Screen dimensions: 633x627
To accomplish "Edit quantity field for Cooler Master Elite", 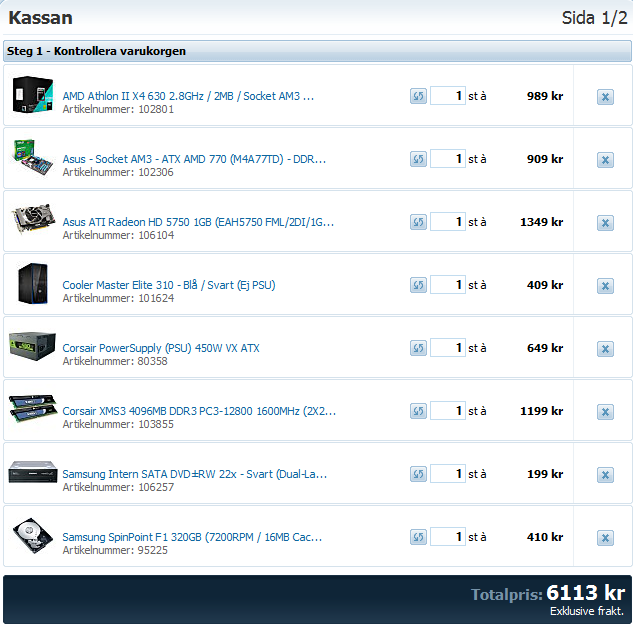I will point(448,285).
